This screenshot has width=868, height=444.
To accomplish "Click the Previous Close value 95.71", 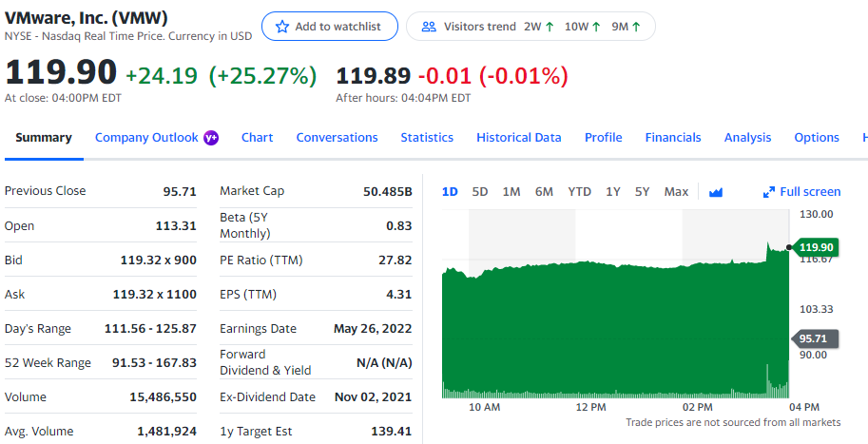I will pos(180,191).
